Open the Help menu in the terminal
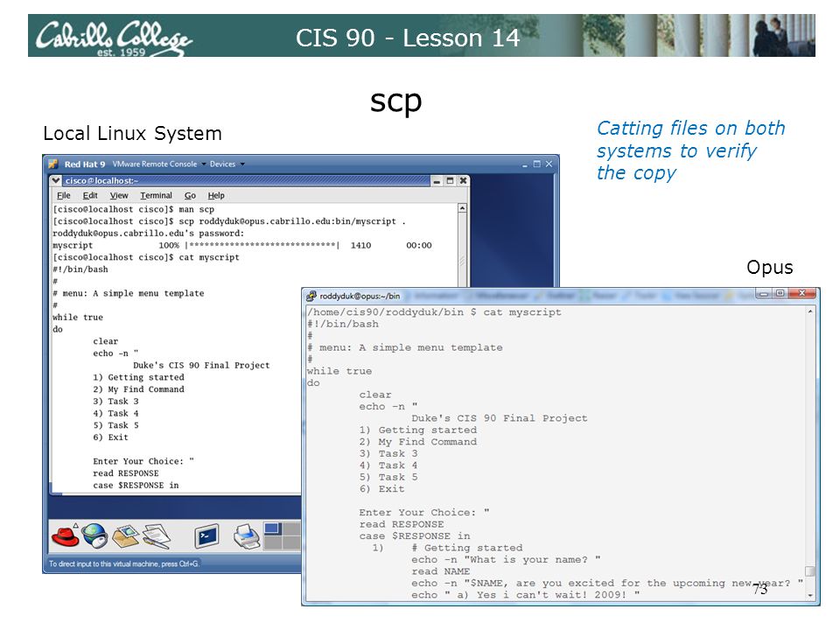The width and height of the screenshot is (840, 630). pos(216,195)
